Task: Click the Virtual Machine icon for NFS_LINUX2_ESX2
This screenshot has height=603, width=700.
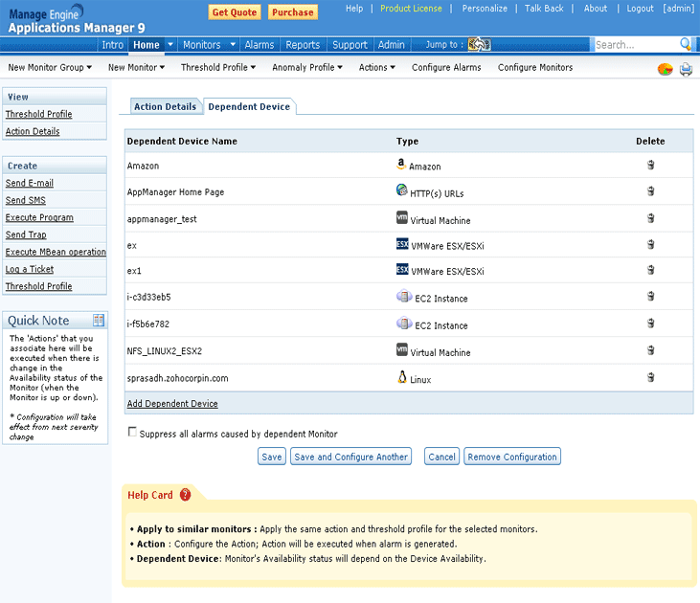Action: 402,349
